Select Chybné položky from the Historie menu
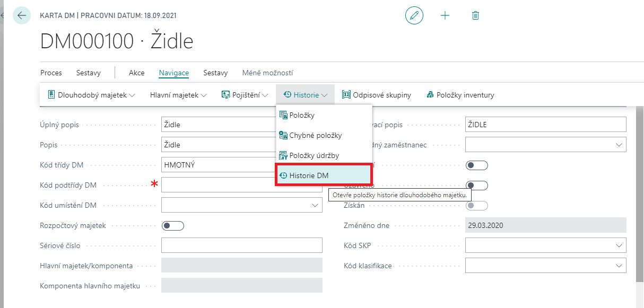The width and height of the screenshot is (644, 308). click(315, 135)
